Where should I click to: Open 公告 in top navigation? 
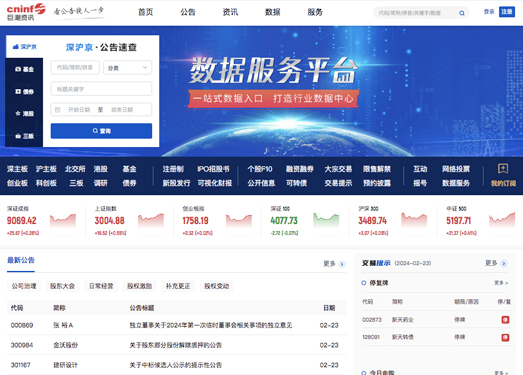pos(188,12)
